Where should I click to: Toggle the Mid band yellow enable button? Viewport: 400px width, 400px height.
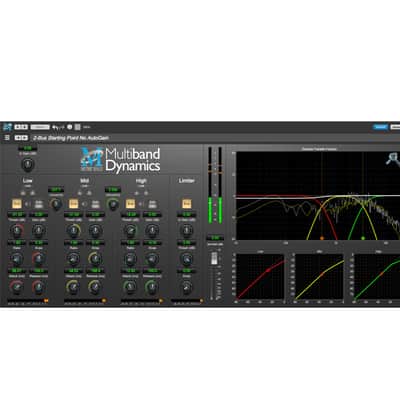point(73,204)
